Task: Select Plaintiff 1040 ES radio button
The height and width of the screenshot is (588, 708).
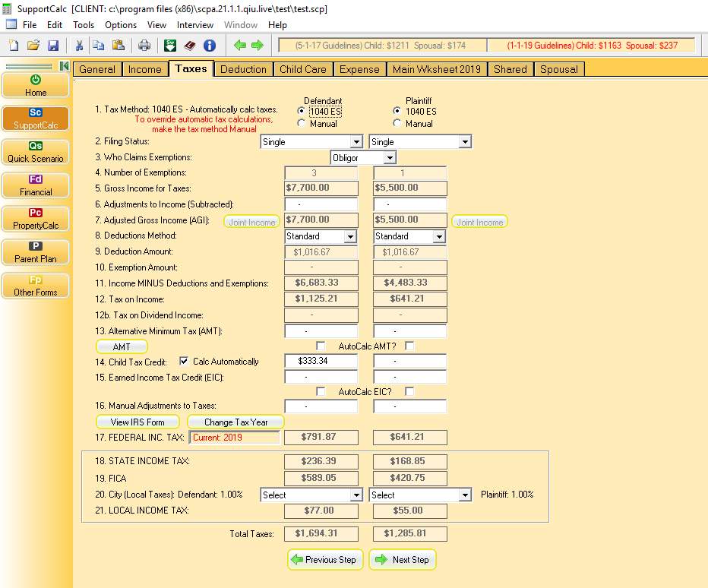Action: pyautogui.click(x=397, y=111)
